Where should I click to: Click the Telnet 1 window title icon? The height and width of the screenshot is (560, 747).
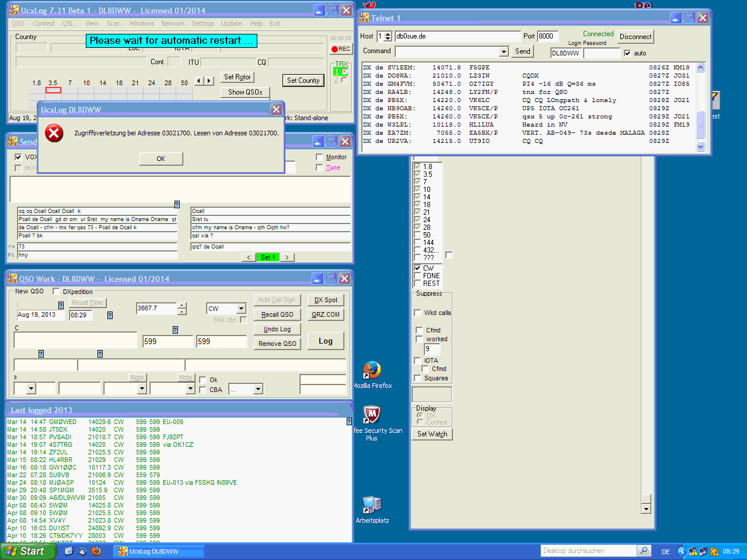coord(364,18)
